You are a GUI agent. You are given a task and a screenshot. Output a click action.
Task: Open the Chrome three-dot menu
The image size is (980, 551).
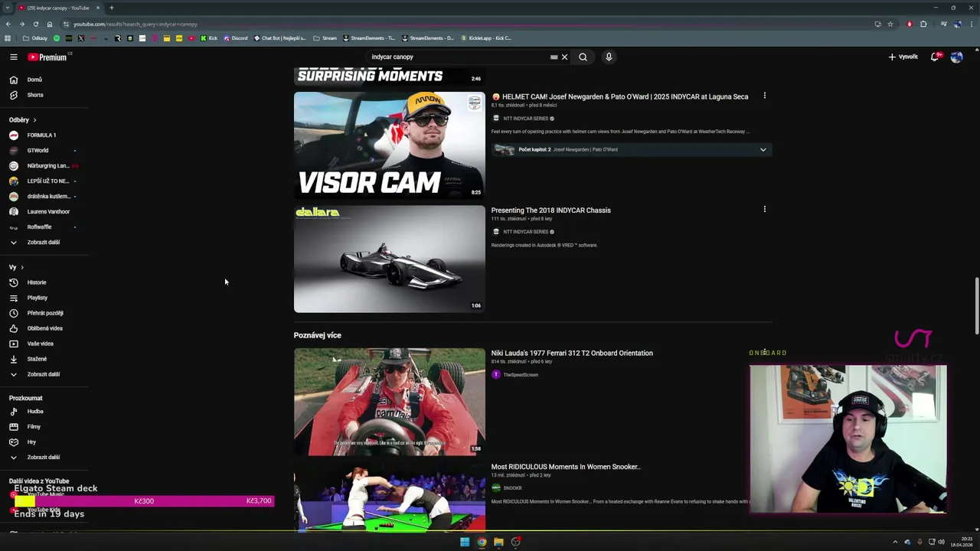[971, 24]
